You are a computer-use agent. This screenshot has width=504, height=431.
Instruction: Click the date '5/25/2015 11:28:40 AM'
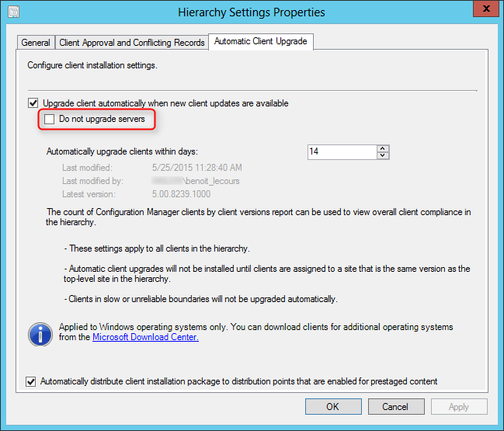coord(197,168)
